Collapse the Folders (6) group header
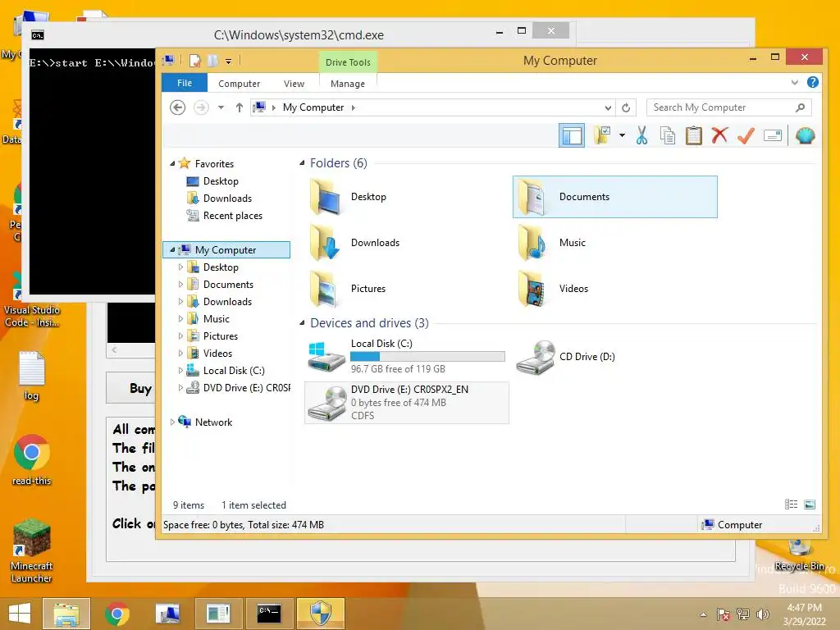Image resolution: width=840 pixels, height=630 pixels. tap(302, 163)
